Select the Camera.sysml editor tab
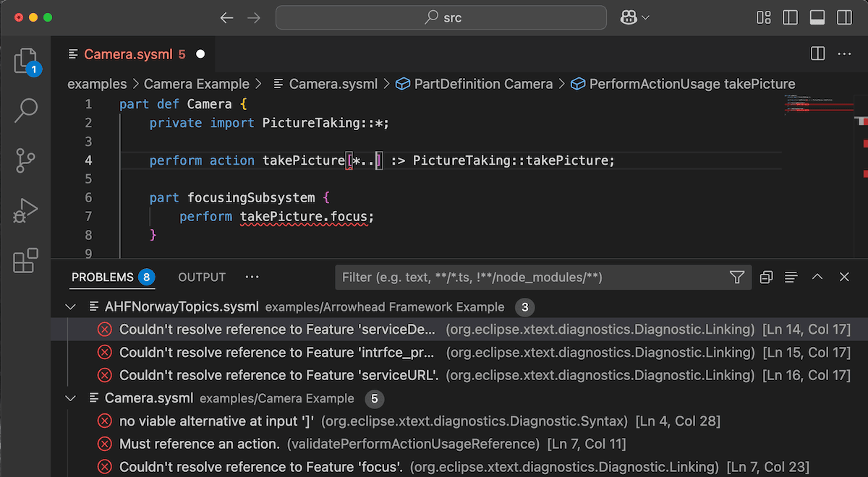868x477 pixels. tap(135, 54)
